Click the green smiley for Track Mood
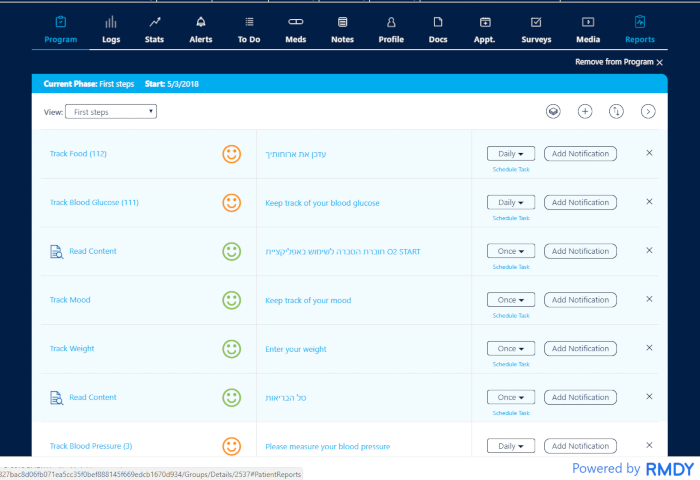This screenshot has height=480, width=700. coord(232,300)
